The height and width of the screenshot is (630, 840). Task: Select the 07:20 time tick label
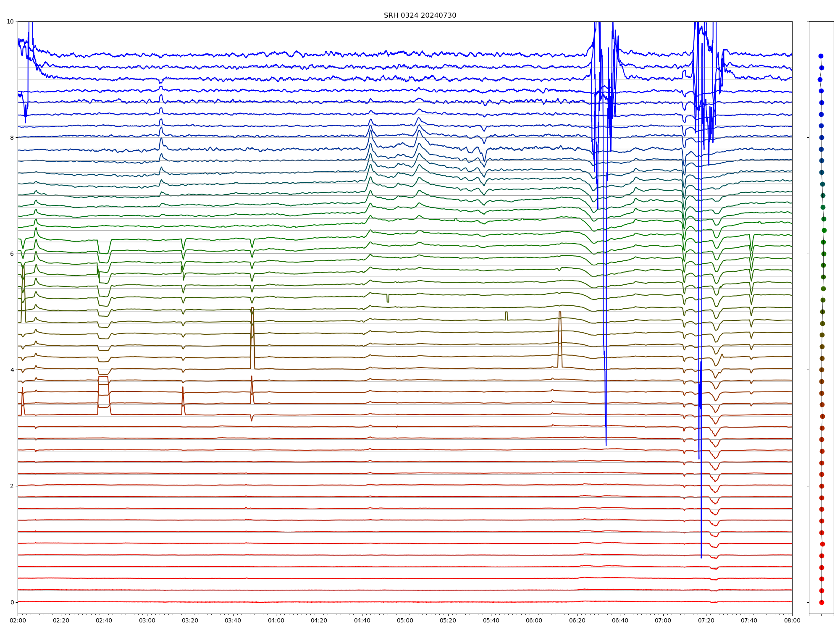click(706, 620)
